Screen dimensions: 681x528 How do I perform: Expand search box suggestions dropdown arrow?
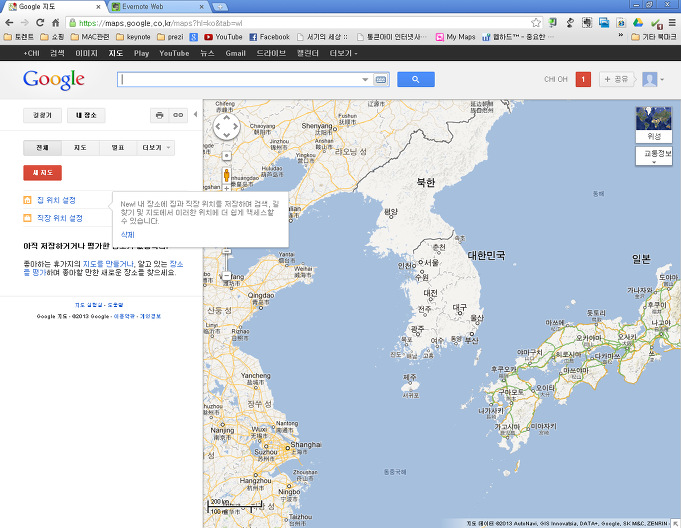365,79
